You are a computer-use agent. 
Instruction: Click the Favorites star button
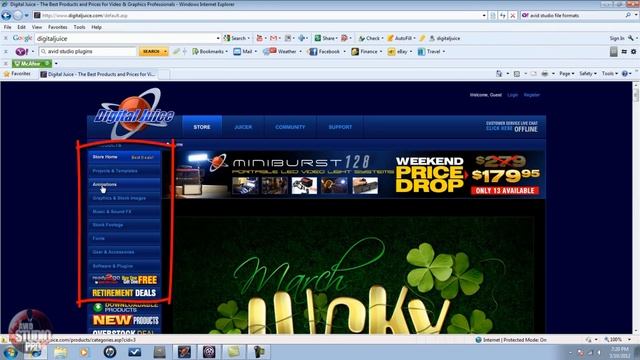(17, 74)
